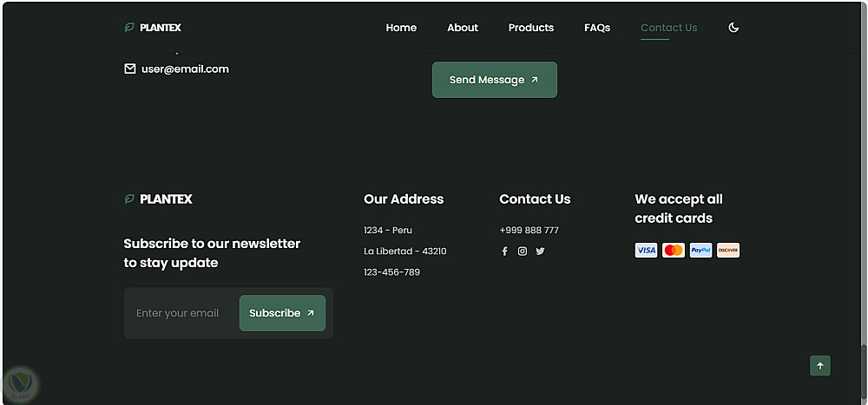Open the Instagram icon link
The height and width of the screenshot is (405, 868).
click(523, 251)
